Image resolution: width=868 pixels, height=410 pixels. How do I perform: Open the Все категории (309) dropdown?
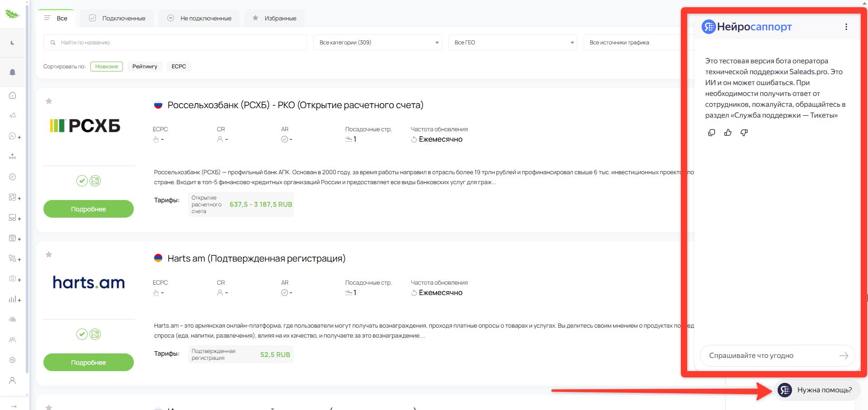[377, 43]
